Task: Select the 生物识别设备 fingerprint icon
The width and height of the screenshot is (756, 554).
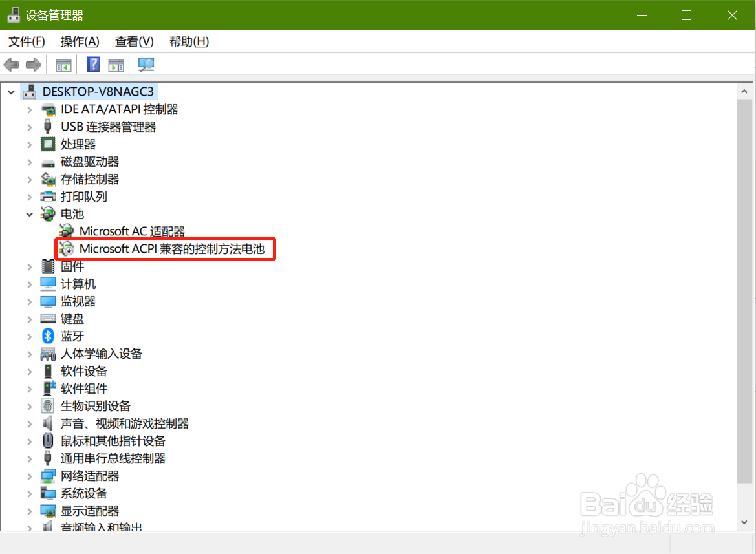Action: tap(48, 406)
